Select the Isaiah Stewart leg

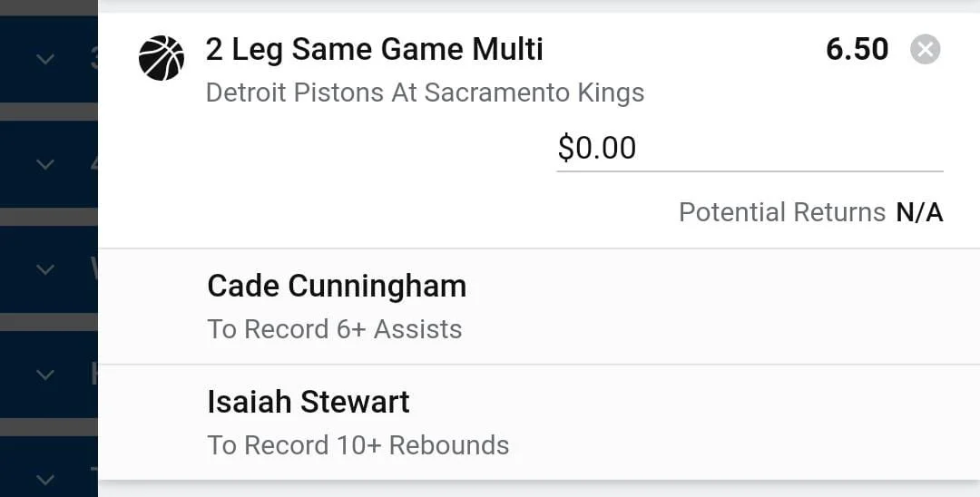tap(309, 402)
